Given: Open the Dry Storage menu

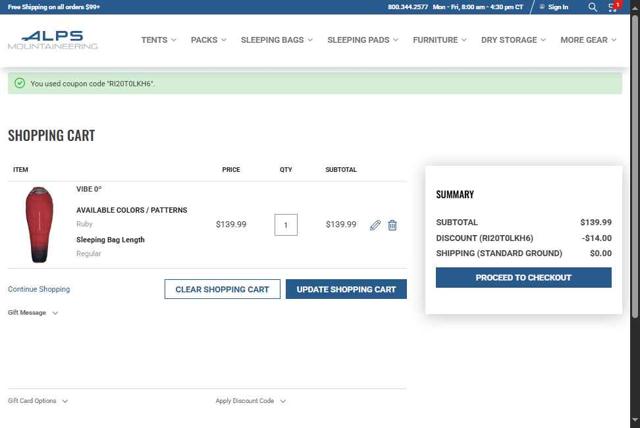Looking at the screenshot, I should click(x=513, y=40).
